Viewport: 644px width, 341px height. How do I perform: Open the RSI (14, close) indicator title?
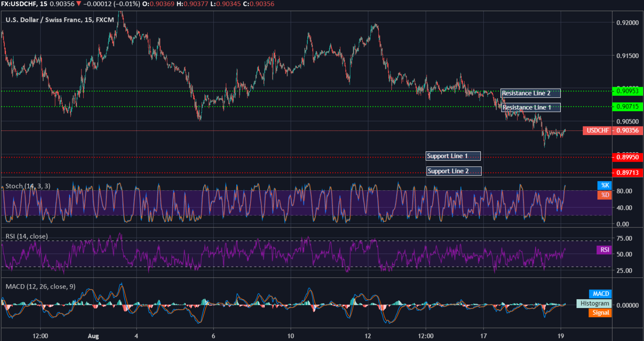pos(27,236)
